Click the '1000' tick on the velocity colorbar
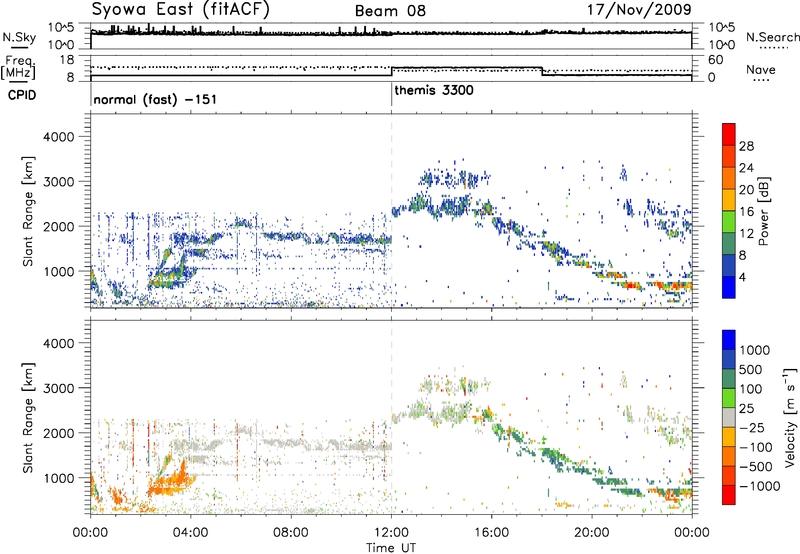This screenshot has height=554, width=800. 755,350
